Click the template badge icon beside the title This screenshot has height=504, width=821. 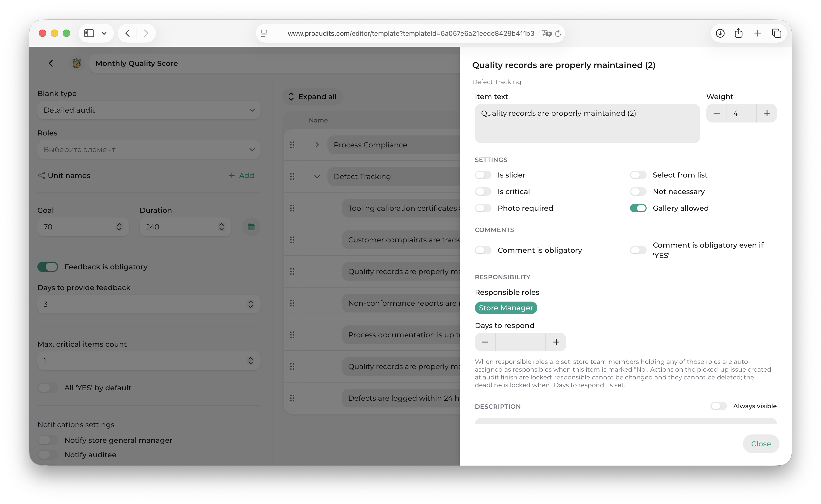pos(77,63)
